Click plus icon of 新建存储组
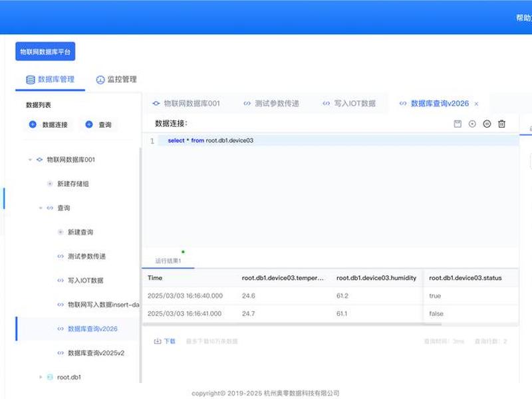This screenshot has height=399, width=532. pyautogui.click(x=50, y=184)
